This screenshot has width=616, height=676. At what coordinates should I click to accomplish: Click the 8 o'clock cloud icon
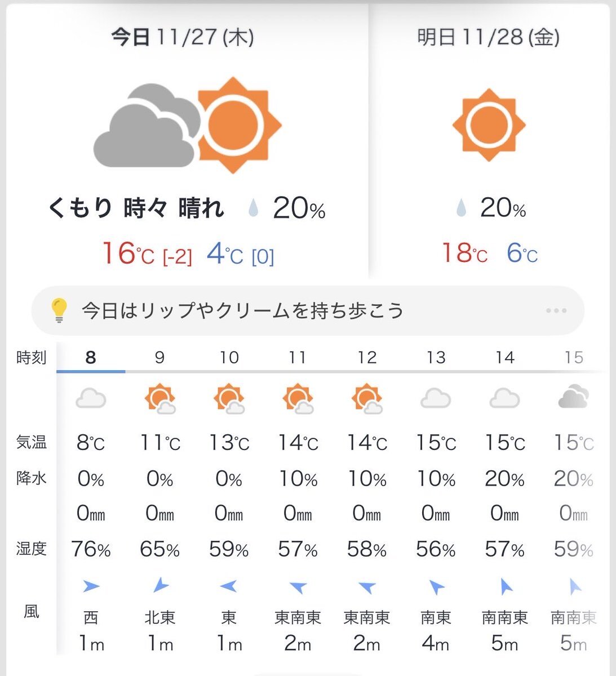pos(91,399)
